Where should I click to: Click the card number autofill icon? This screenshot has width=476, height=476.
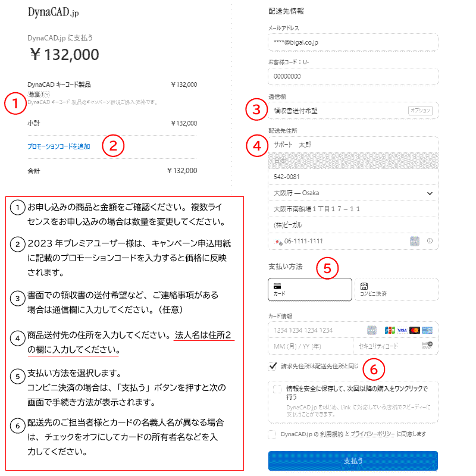click(x=372, y=330)
